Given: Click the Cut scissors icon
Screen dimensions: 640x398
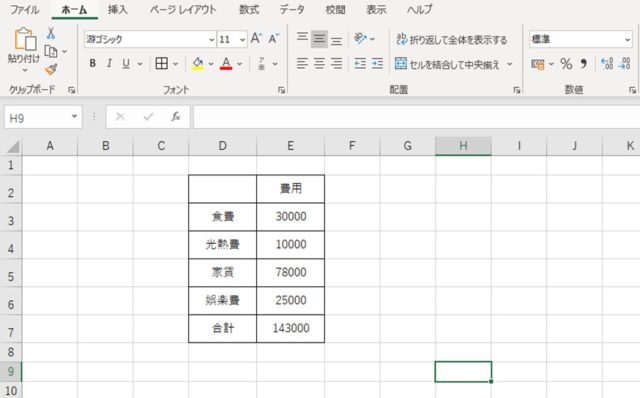Looking at the screenshot, I should [x=51, y=33].
